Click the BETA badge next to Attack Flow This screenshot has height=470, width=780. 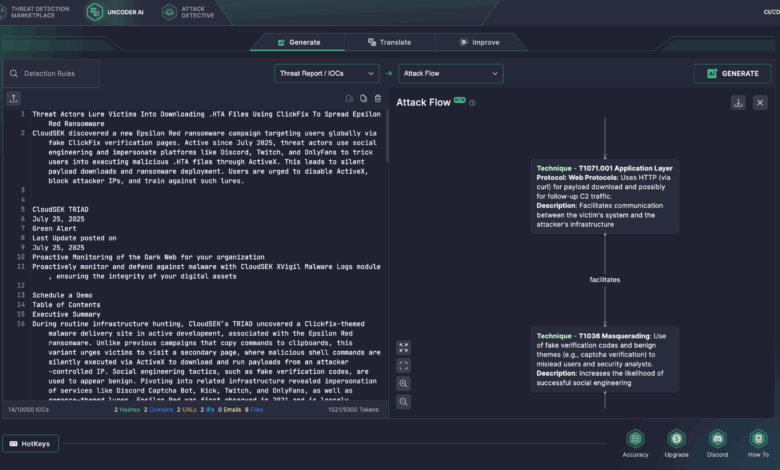[x=460, y=100]
